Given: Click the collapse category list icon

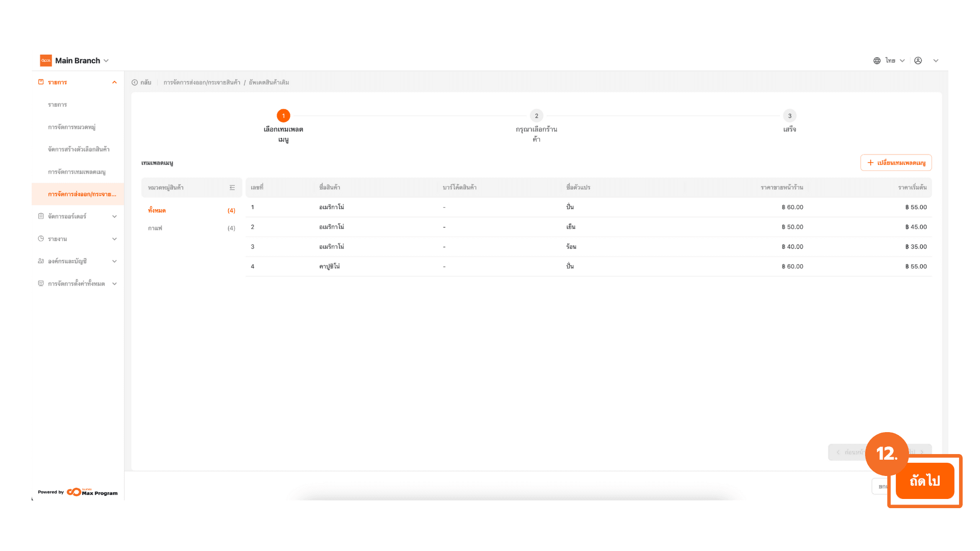Looking at the screenshot, I should [232, 188].
